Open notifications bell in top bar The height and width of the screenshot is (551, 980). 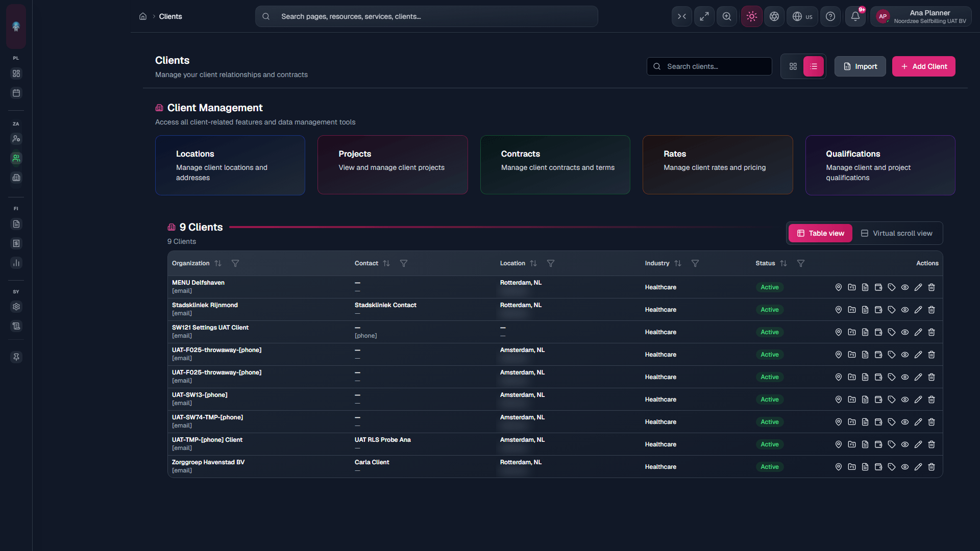855,16
